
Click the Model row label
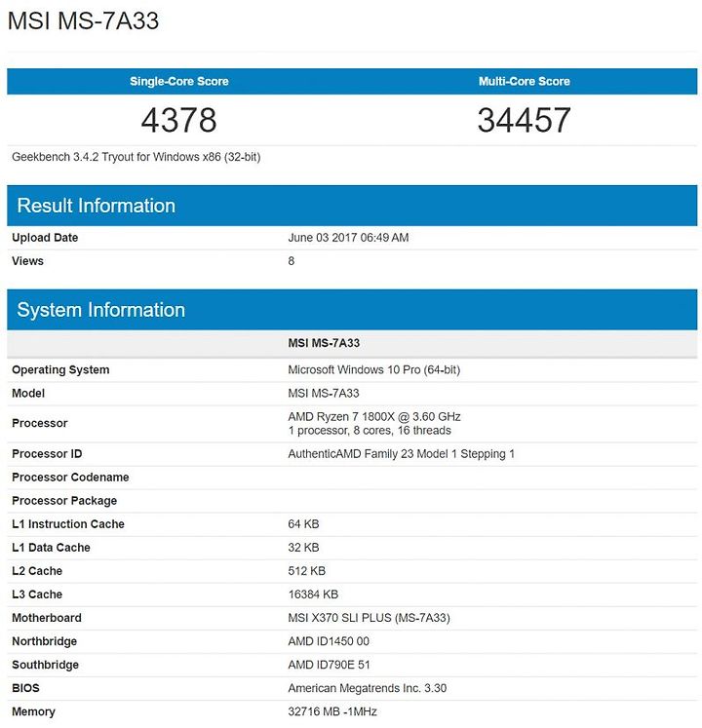tap(28, 394)
